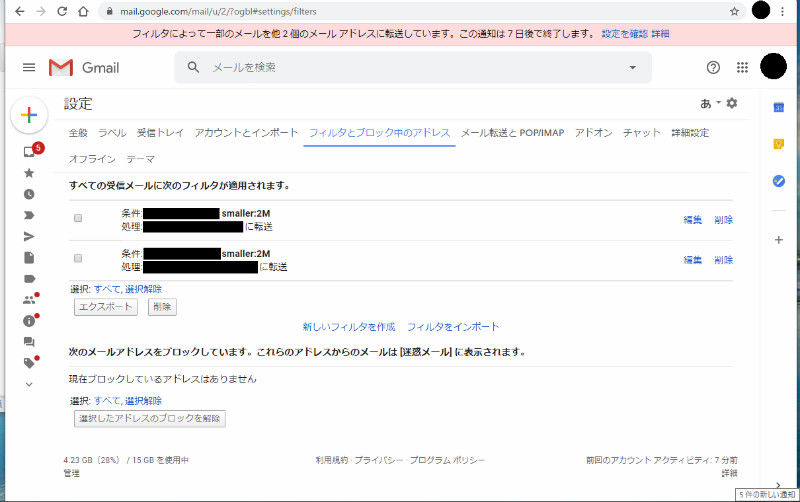
Task: Open the Google apps grid
Action: pyautogui.click(x=742, y=67)
